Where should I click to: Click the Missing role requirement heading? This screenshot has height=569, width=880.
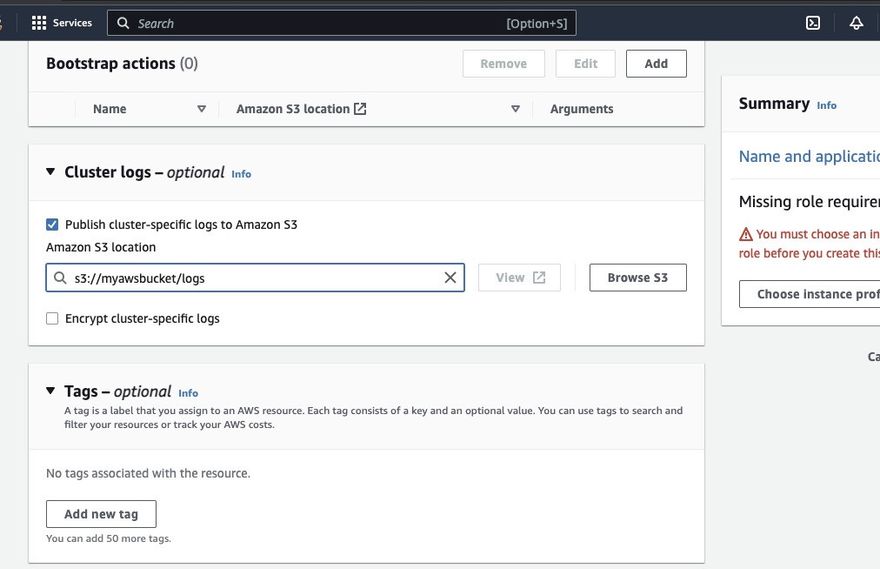tap(809, 201)
